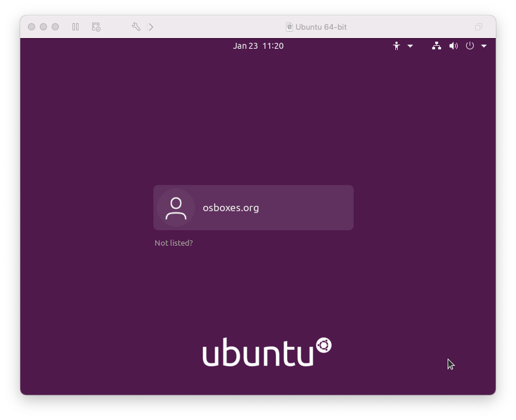Select the osboxes.org user account

click(253, 208)
